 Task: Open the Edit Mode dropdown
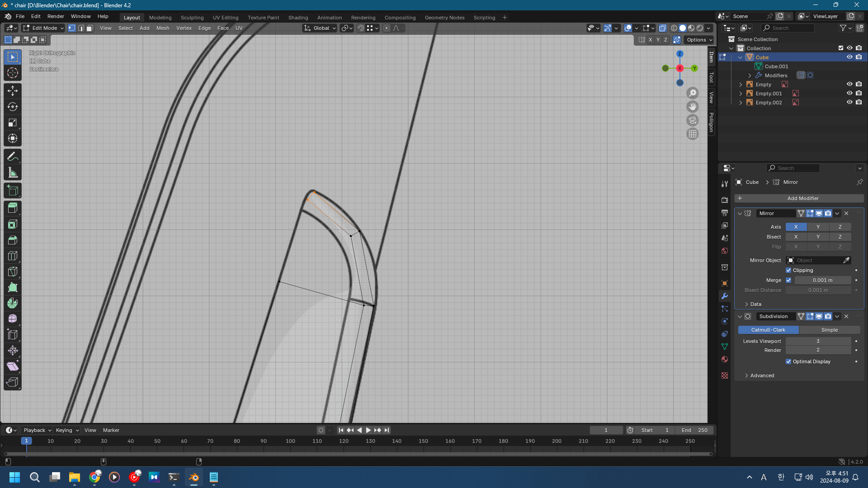coord(43,28)
